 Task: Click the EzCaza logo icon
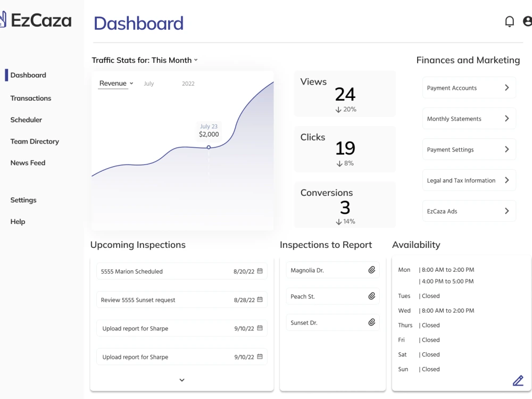tap(4, 19)
